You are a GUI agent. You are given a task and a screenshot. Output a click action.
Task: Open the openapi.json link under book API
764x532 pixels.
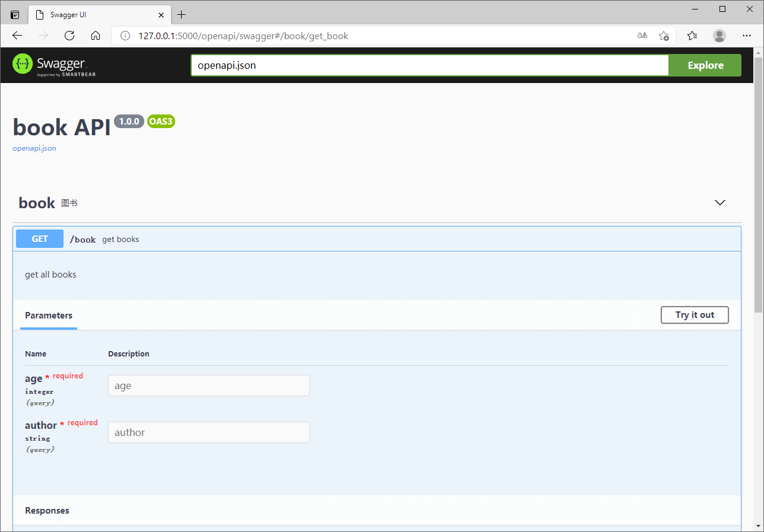[x=34, y=148]
